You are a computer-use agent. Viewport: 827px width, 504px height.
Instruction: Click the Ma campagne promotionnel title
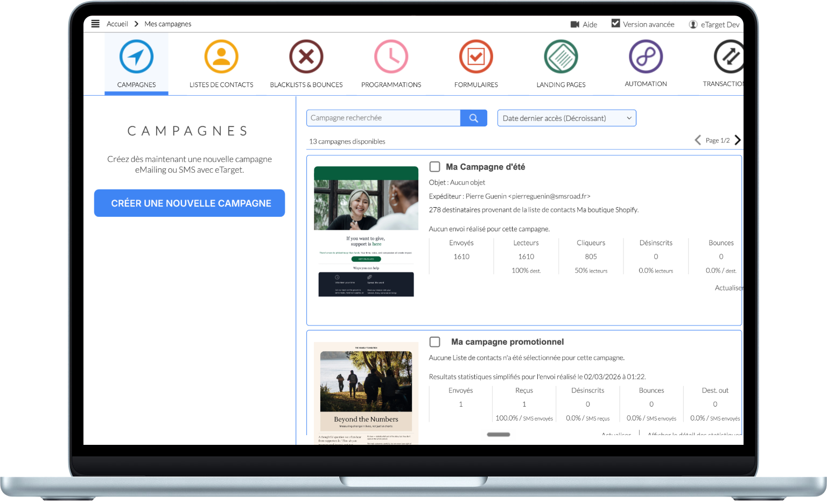point(508,342)
